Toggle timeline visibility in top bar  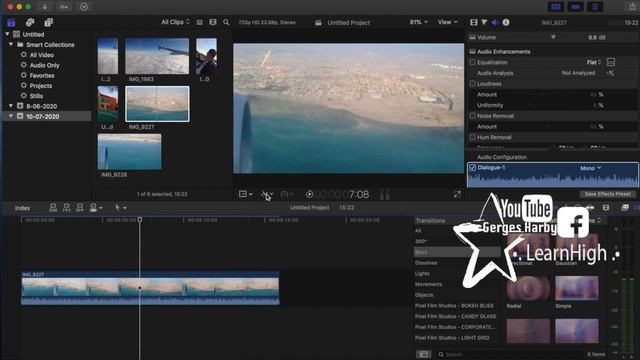576,7
